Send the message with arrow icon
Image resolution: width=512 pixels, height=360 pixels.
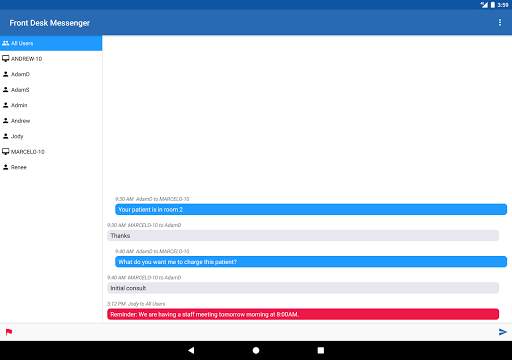point(503,332)
